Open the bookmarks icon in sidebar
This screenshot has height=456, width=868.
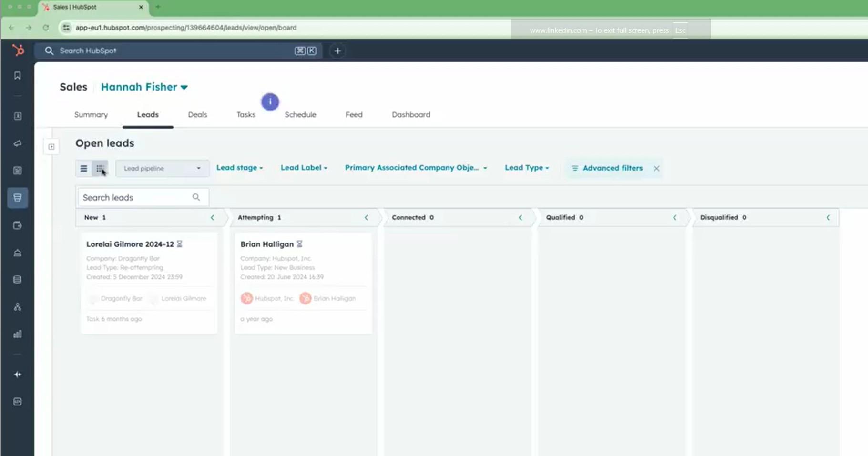tap(18, 76)
